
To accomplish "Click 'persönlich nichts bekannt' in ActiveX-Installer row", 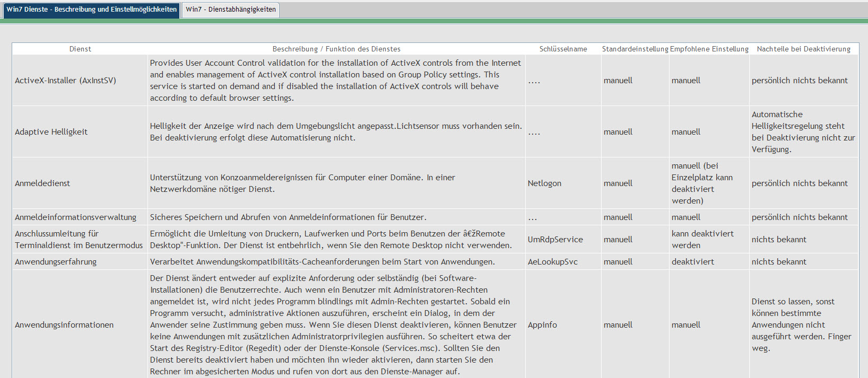I will pyautogui.click(x=800, y=81).
